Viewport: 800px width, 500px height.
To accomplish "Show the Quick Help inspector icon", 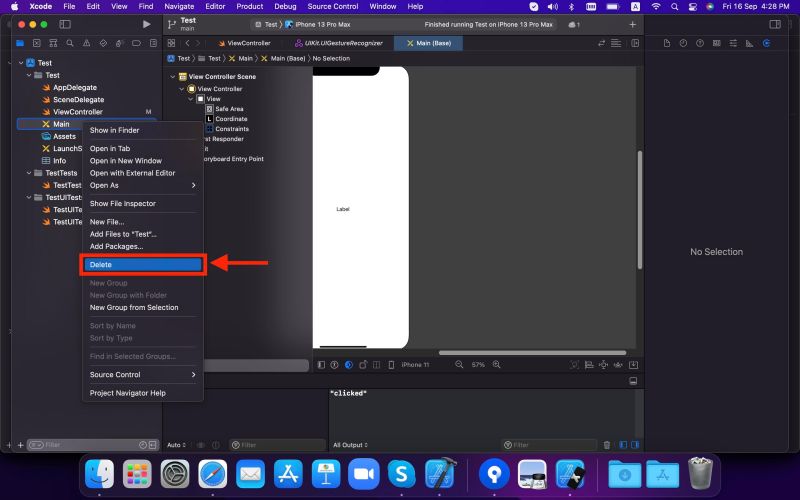I will point(700,43).
